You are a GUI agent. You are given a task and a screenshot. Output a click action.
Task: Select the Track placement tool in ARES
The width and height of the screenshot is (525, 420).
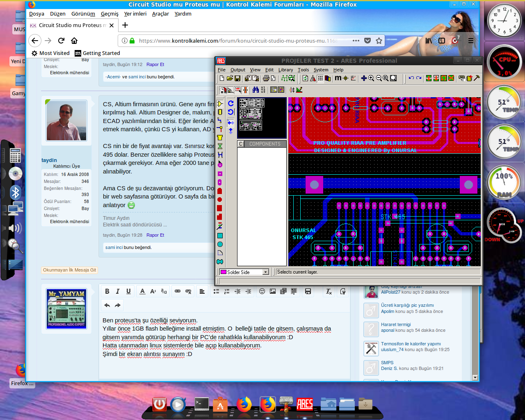click(x=220, y=121)
